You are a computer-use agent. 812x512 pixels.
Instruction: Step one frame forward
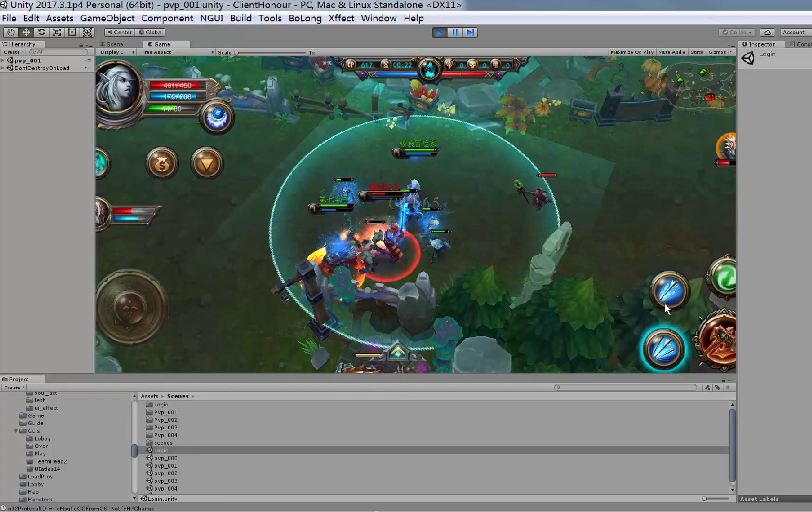(x=470, y=33)
